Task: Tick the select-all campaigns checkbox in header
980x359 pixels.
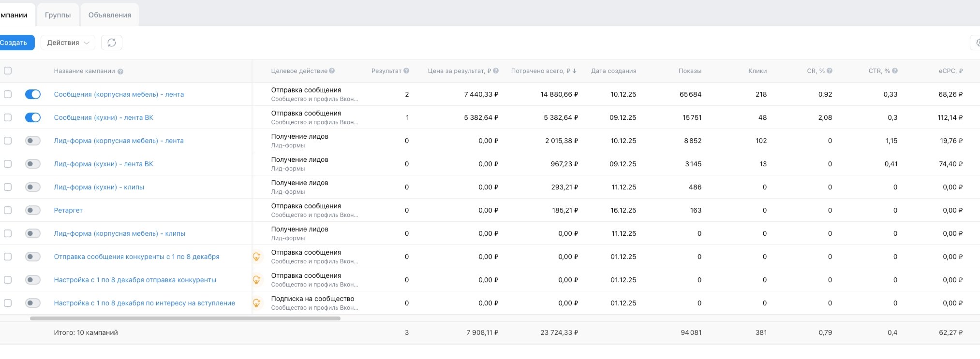Action: coord(8,71)
